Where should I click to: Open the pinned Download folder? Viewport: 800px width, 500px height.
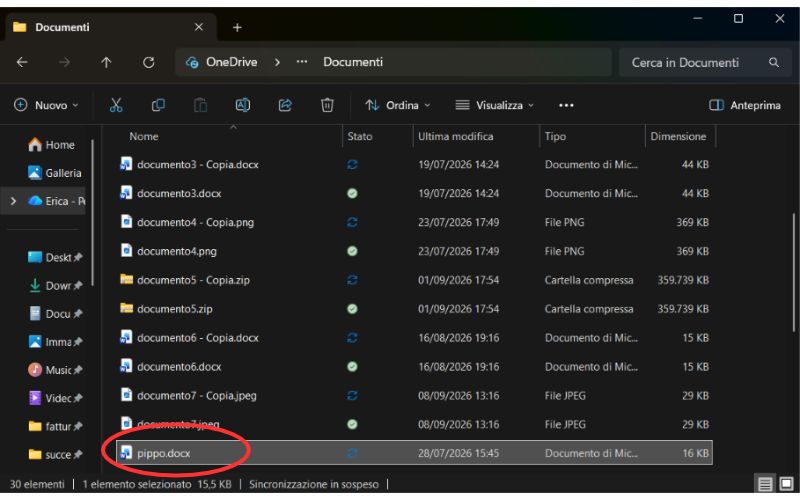pyautogui.click(x=55, y=286)
